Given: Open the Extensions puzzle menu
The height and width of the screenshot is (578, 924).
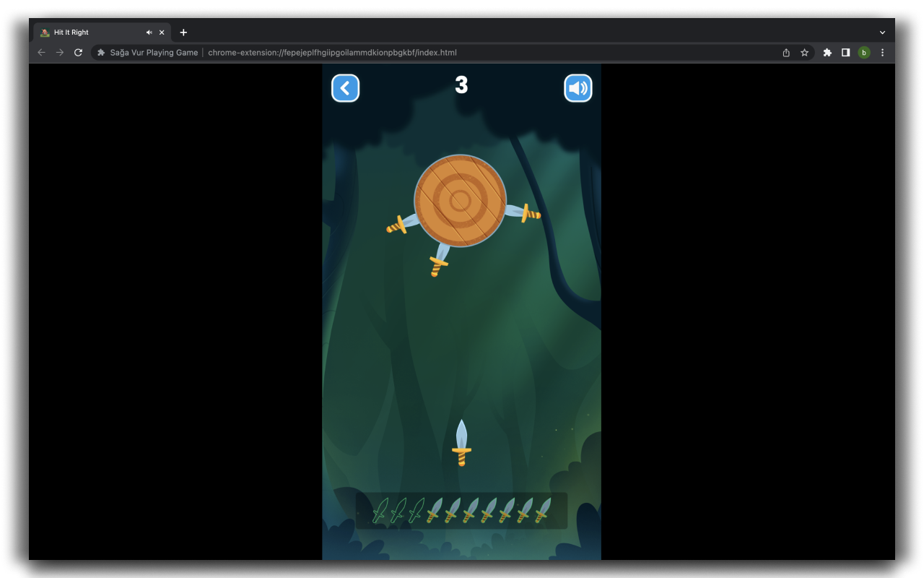Looking at the screenshot, I should (827, 53).
